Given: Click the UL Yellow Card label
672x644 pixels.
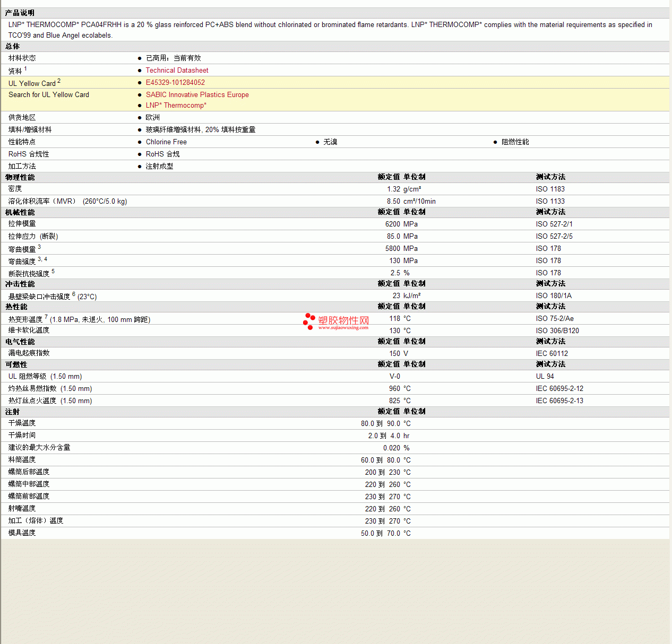Looking at the screenshot, I should (32, 83).
